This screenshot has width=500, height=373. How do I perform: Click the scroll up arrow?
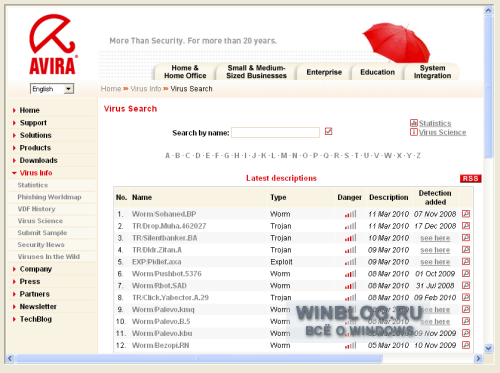tap(489, 10)
